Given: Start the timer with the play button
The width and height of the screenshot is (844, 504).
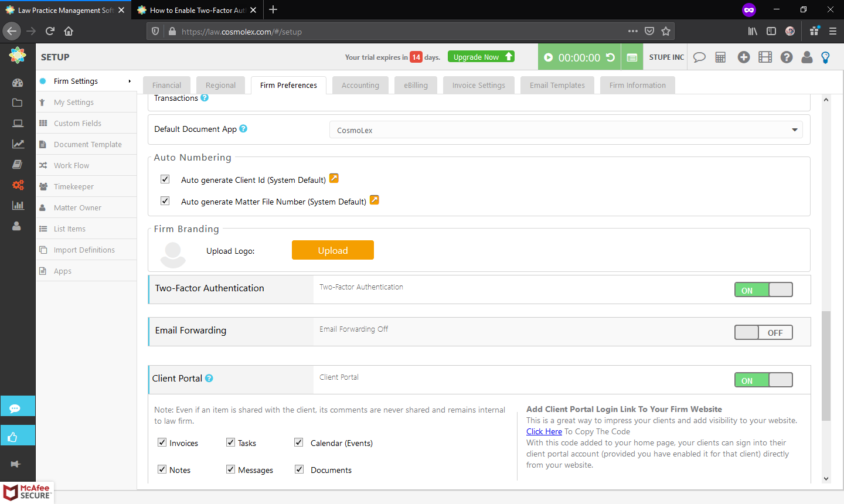Looking at the screenshot, I should coord(549,57).
